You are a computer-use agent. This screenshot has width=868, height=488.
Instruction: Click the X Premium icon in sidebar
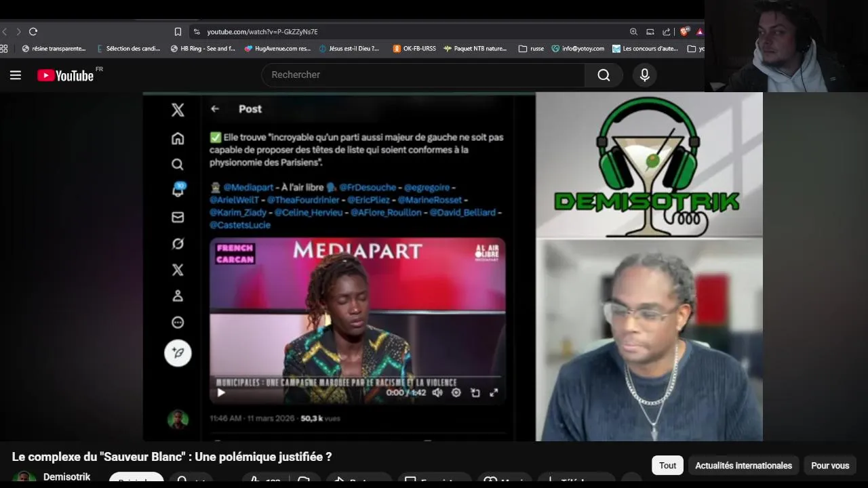pyautogui.click(x=178, y=270)
